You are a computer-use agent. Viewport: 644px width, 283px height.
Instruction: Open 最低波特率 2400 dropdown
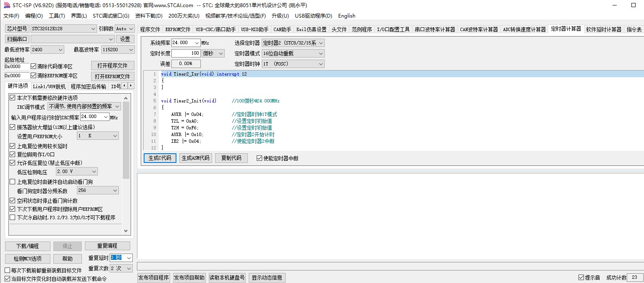pyautogui.click(x=47, y=50)
